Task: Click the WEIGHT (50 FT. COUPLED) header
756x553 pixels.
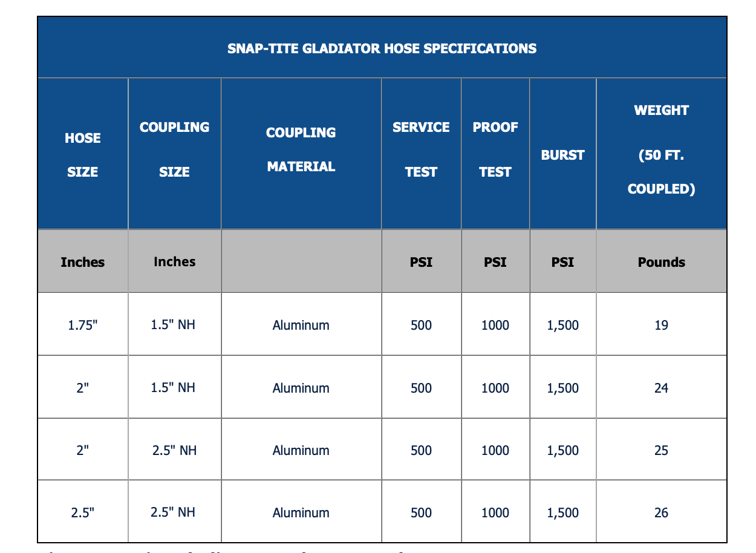Action: [x=661, y=149]
